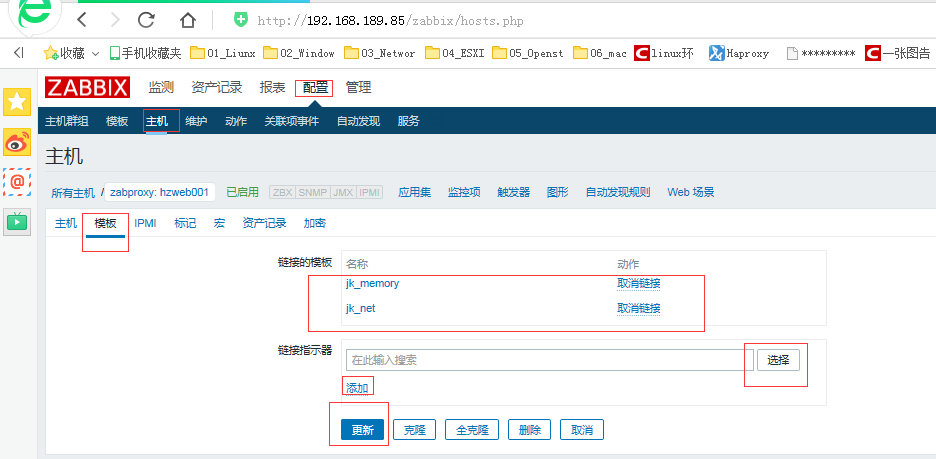The image size is (936, 459).
Task: Open the 01_Liunx bookmark folder
Action: coord(223,53)
